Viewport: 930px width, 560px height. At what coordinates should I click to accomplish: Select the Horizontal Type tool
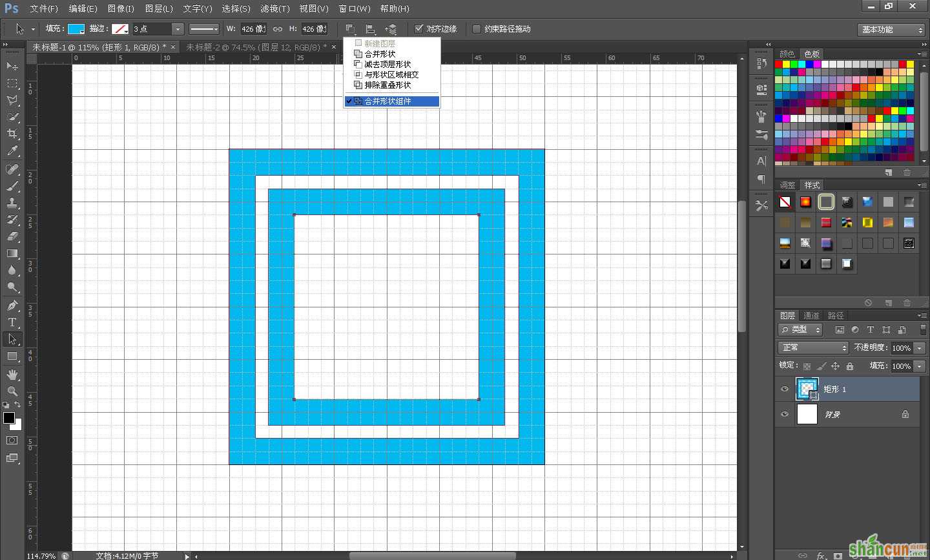click(x=12, y=322)
